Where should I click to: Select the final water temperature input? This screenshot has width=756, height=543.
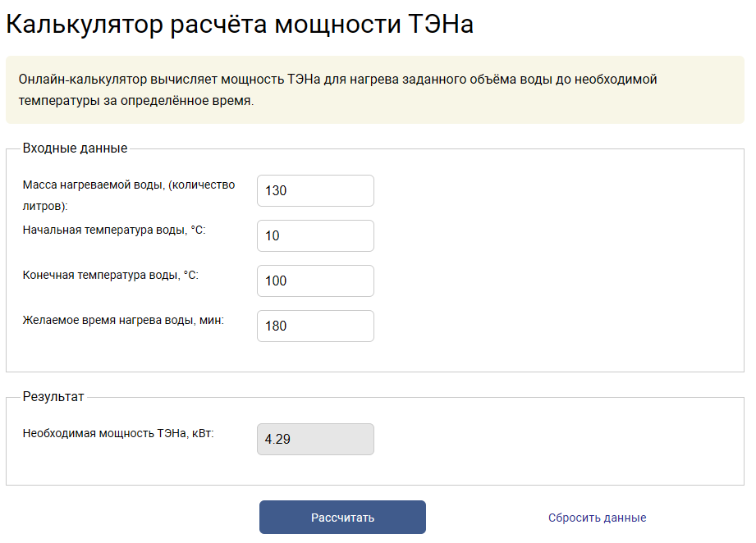pos(315,281)
